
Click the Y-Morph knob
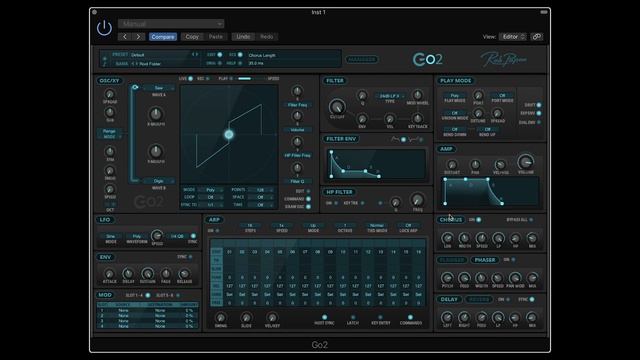click(x=156, y=151)
